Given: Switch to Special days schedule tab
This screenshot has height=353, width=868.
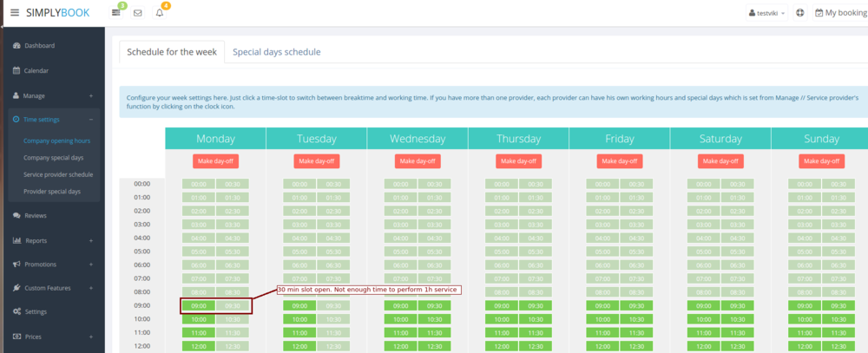Looking at the screenshot, I should click(x=276, y=52).
